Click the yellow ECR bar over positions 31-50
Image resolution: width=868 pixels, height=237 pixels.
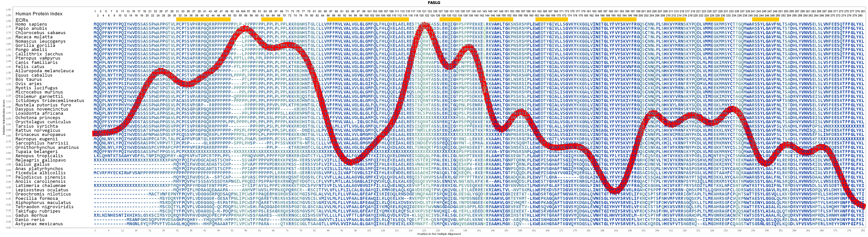203,20
